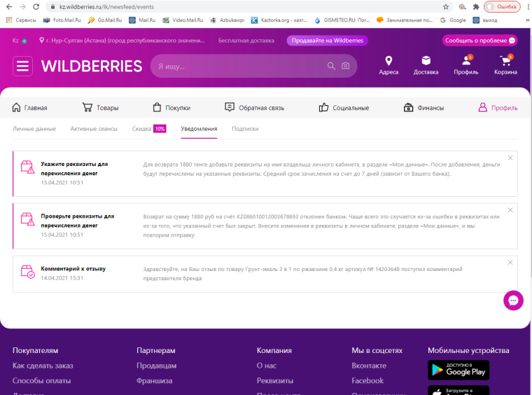Open the purple chat support bubble

[x=513, y=300]
